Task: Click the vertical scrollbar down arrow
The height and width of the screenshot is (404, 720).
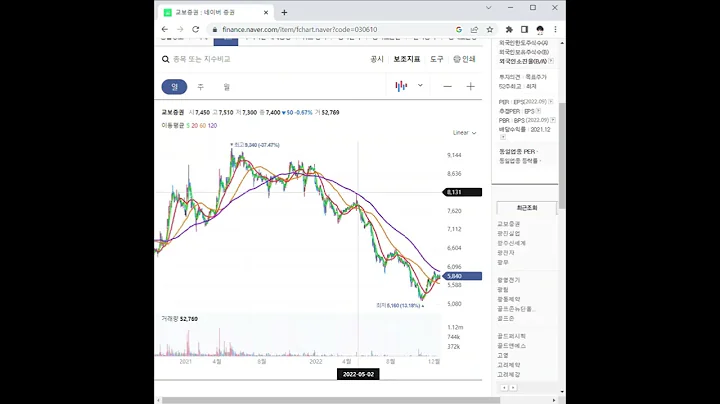Action: 562,392
